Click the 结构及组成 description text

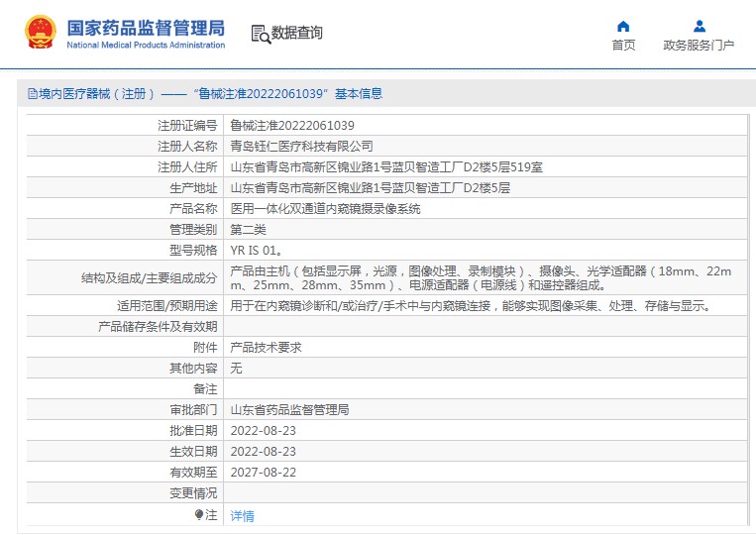click(x=481, y=278)
